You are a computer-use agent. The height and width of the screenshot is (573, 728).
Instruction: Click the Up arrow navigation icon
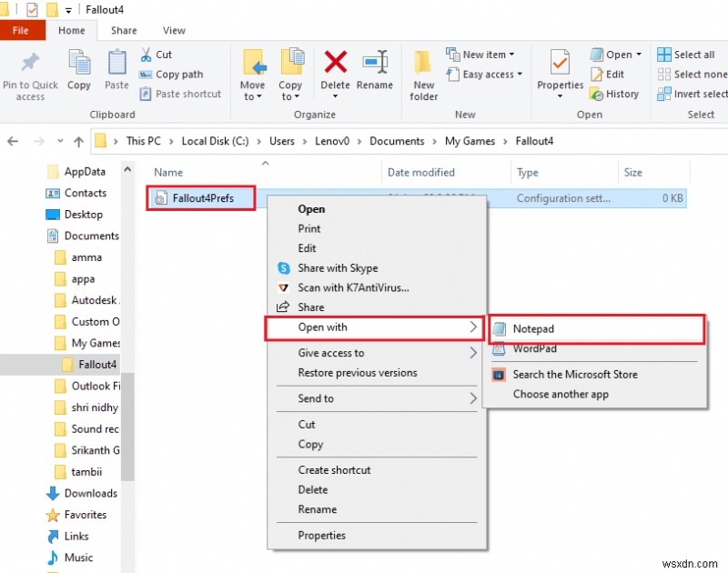tap(79, 142)
